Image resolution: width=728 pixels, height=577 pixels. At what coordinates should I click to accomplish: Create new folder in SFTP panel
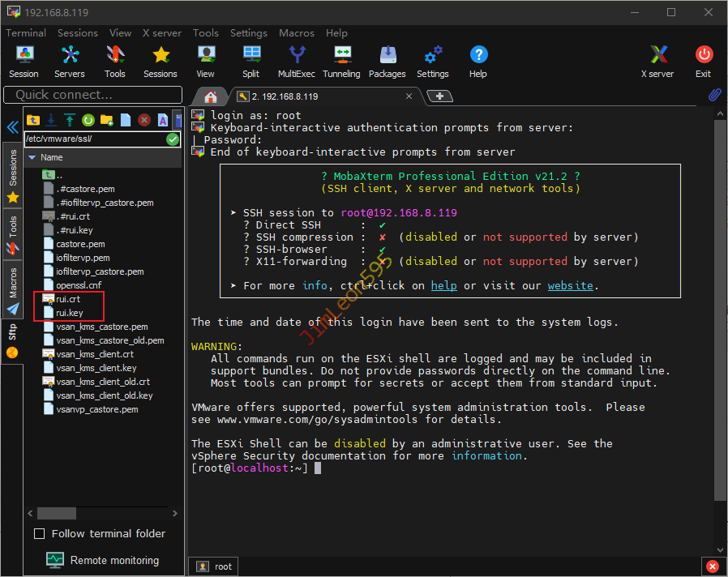(x=106, y=120)
